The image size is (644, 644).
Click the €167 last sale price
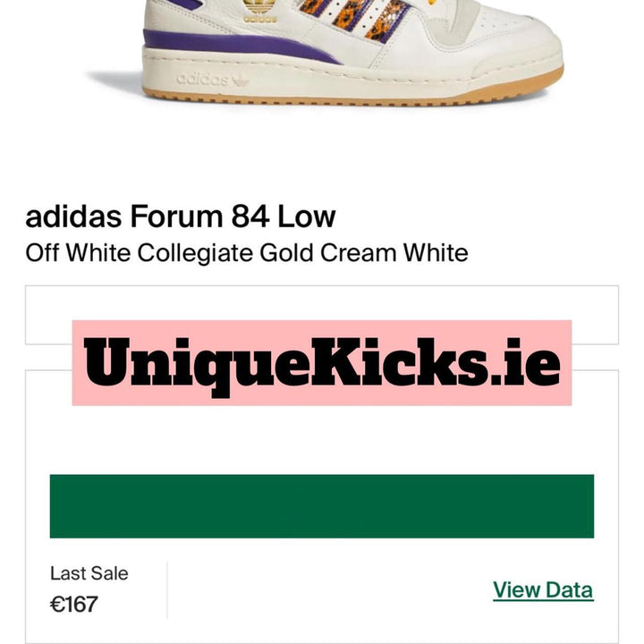(x=74, y=604)
